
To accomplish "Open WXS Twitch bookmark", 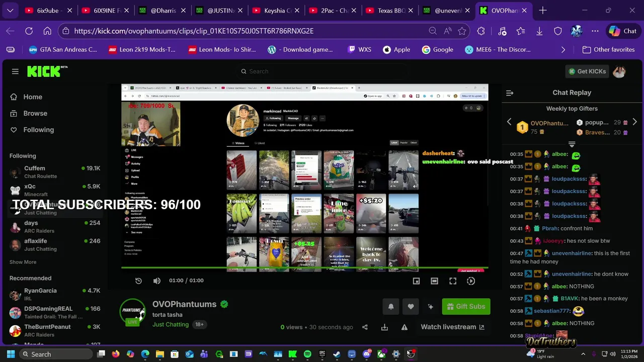I will click(359, 50).
